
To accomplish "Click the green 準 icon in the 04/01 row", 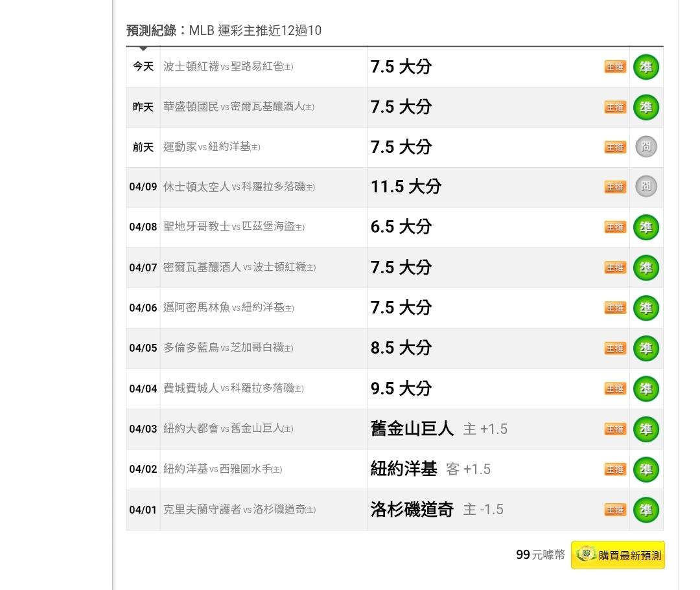I will click(x=646, y=510).
